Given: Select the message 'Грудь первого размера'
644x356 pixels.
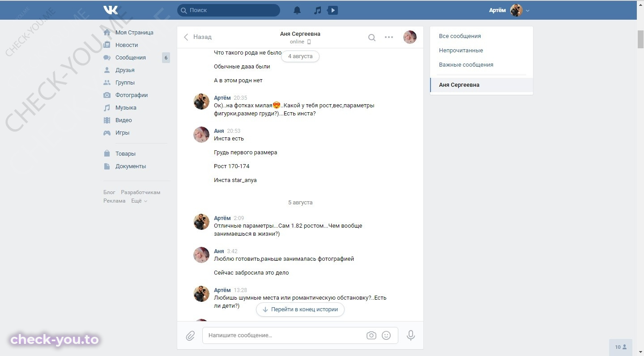Looking at the screenshot, I should click(x=245, y=153).
